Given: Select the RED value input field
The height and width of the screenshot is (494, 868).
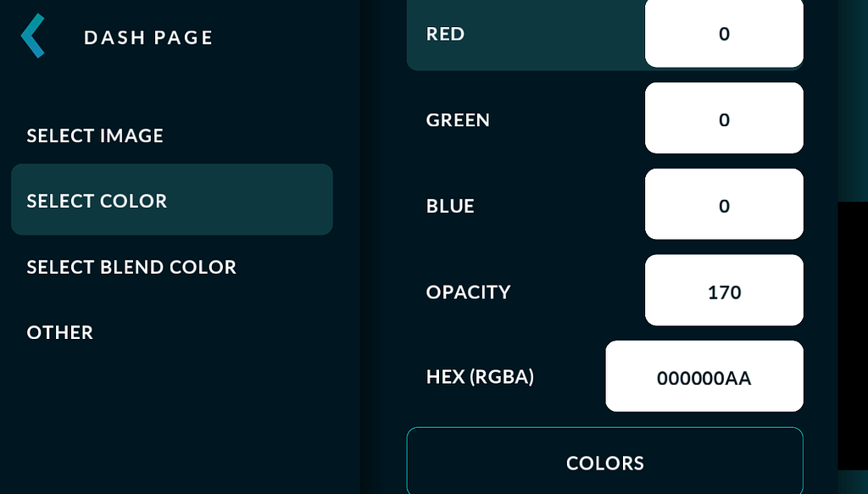Looking at the screenshot, I should [724, 34].
